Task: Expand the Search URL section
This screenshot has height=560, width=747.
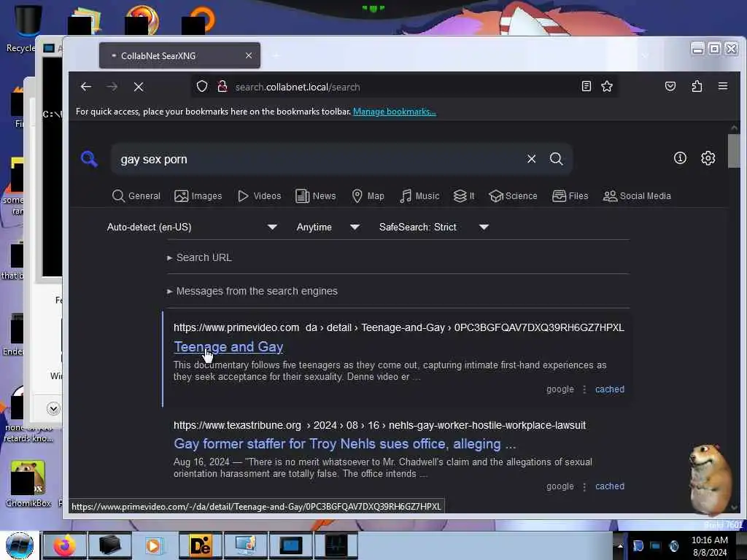Action: tap(199, 257)
